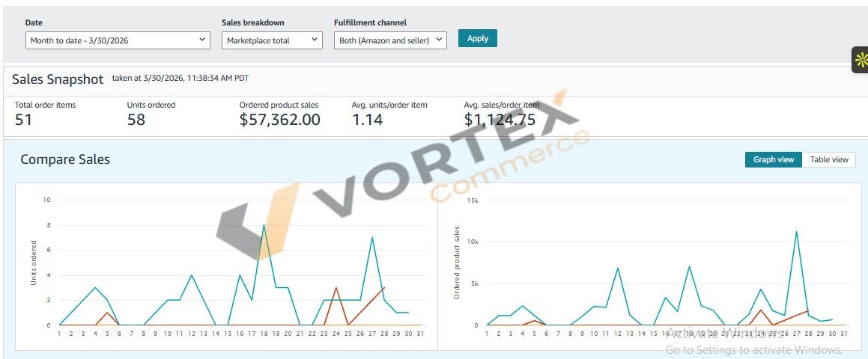
Task: Click the 15k label on the sales chart
Action: click(x=473, y=200)
